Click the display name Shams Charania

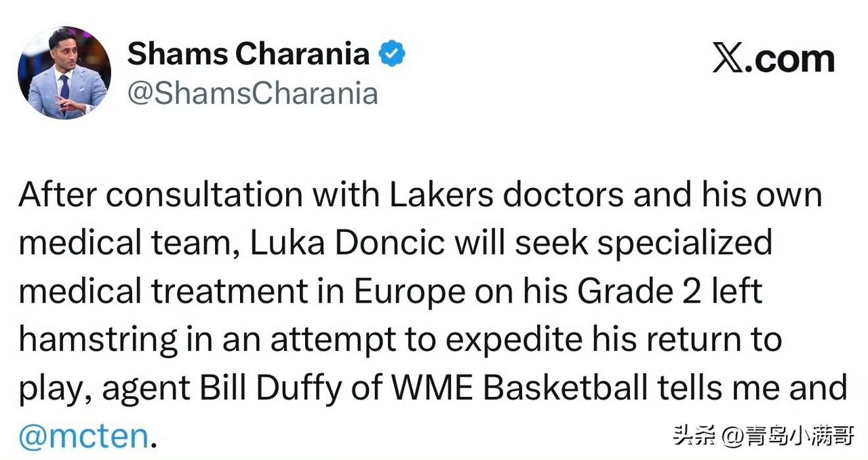248,54
